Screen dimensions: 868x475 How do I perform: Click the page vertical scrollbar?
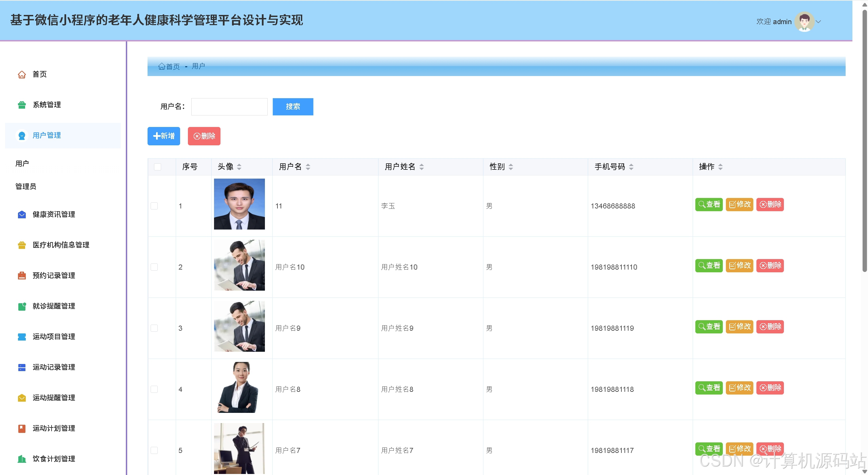coord(865,141)
